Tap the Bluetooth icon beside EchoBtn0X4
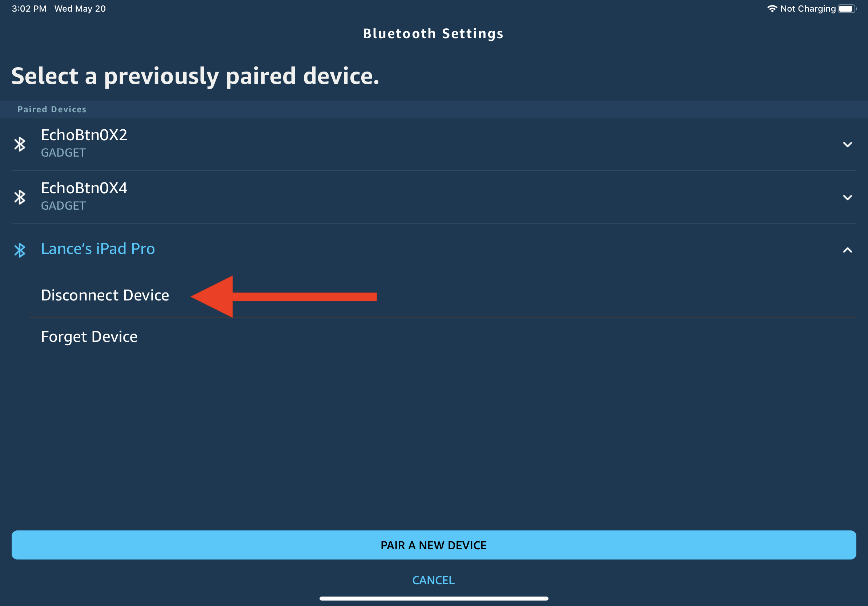Image resolution: width=868 pixels, height=606 pixels. [20, 197]
